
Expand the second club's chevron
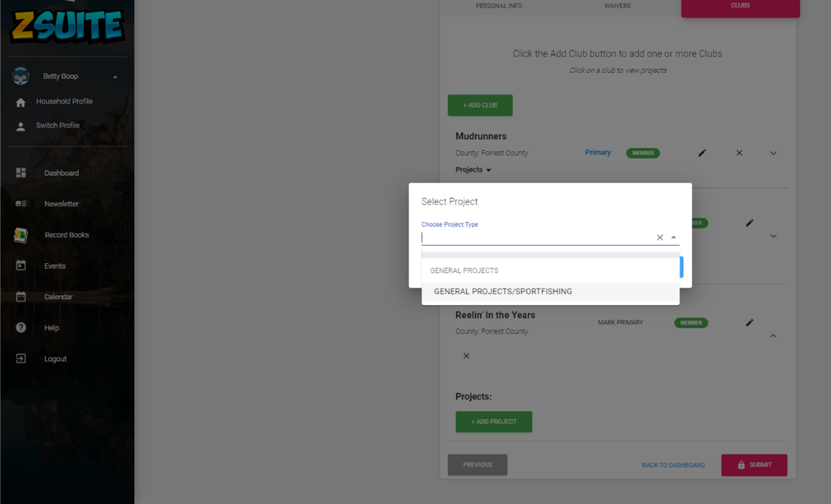(774, 236)
